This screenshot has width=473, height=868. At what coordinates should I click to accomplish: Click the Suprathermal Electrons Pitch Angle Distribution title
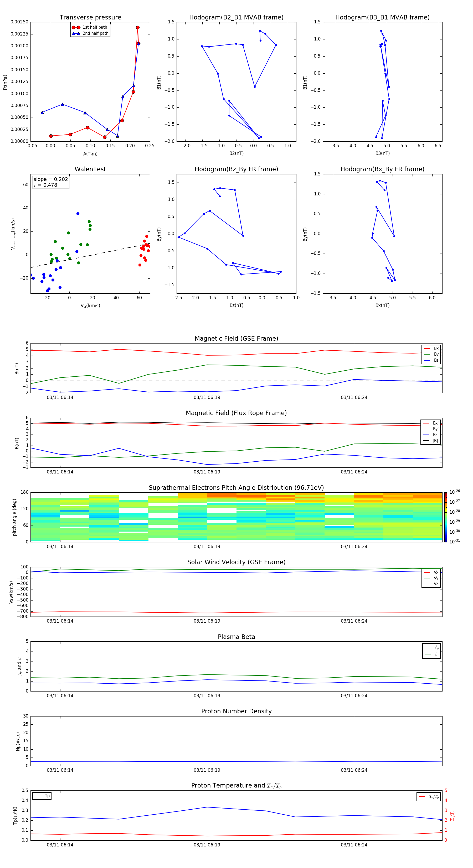(236, 488)
